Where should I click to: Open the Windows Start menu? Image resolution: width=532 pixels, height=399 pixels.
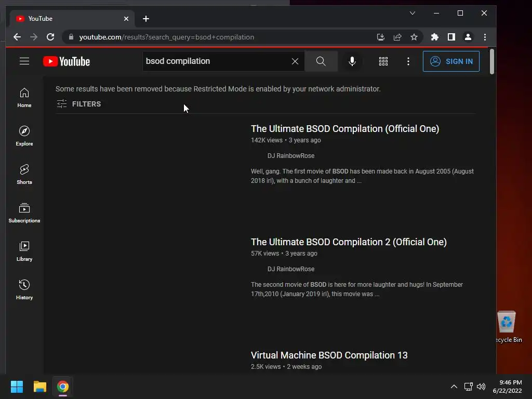pyautogui.click(x=17, y=387)
